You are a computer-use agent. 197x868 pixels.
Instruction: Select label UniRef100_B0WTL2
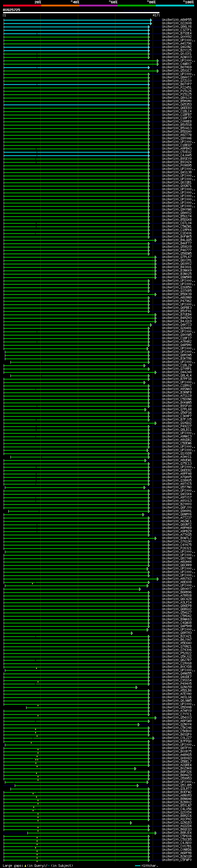click(x=177, y=539)
